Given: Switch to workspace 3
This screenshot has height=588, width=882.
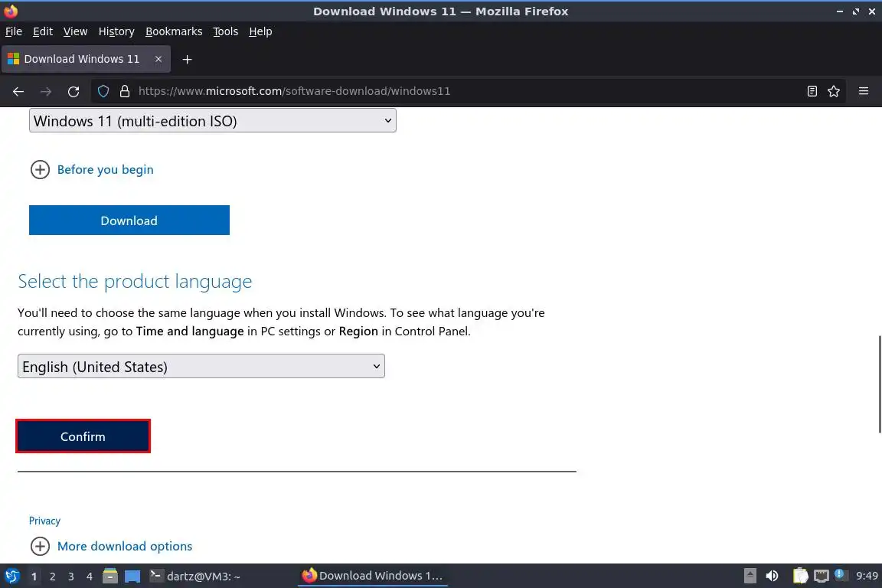Looking at the screenshot, I should click(x=71, y=577).
